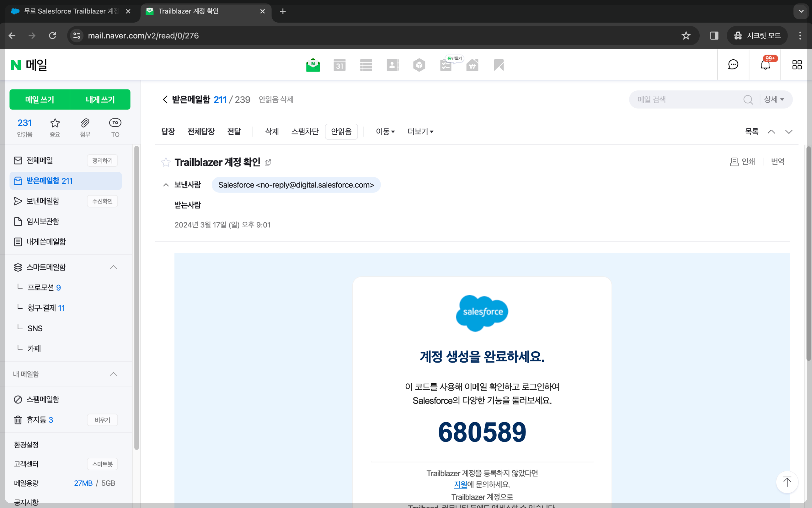Show 231 unread mails filter

click(24, 127)
